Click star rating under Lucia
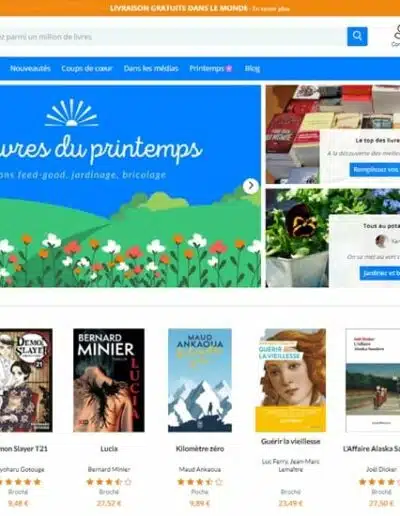 tap(109, 482)
